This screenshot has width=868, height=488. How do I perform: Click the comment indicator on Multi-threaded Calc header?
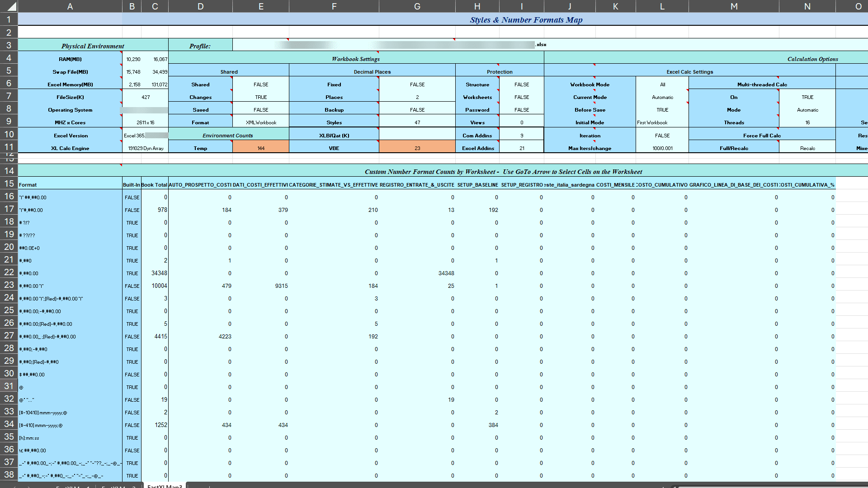coord(778,79)
